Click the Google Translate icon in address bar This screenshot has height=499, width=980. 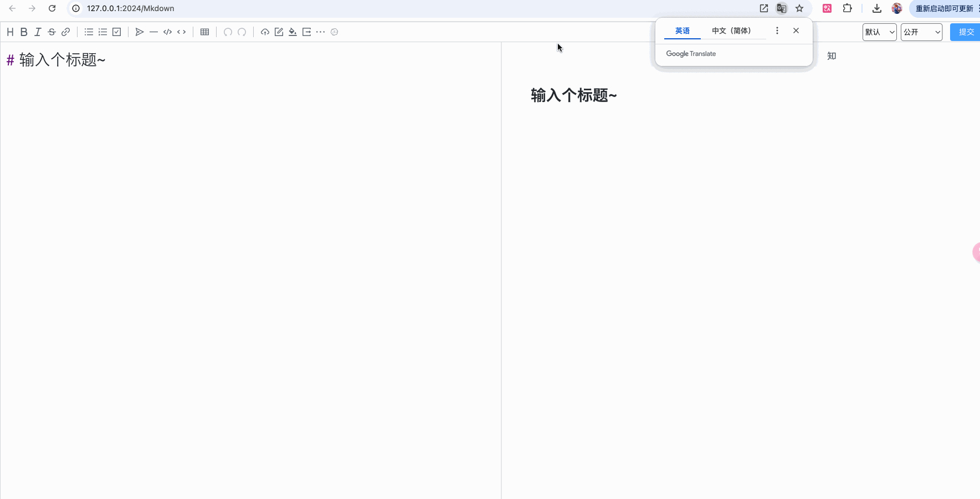(782, 8)
